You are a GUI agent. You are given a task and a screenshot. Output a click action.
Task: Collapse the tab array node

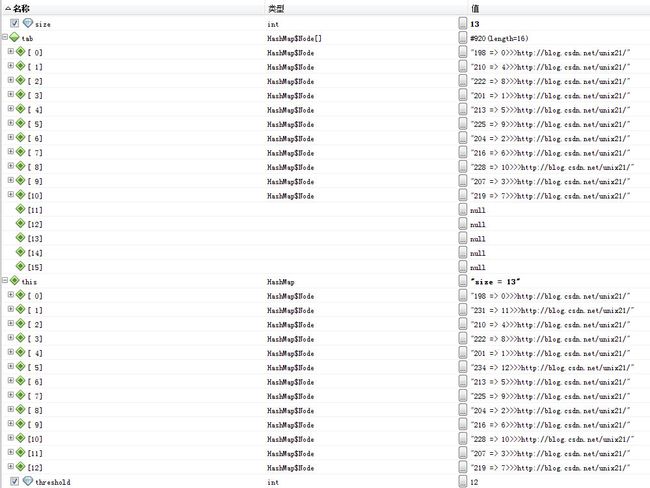click(x=4, y=37)
